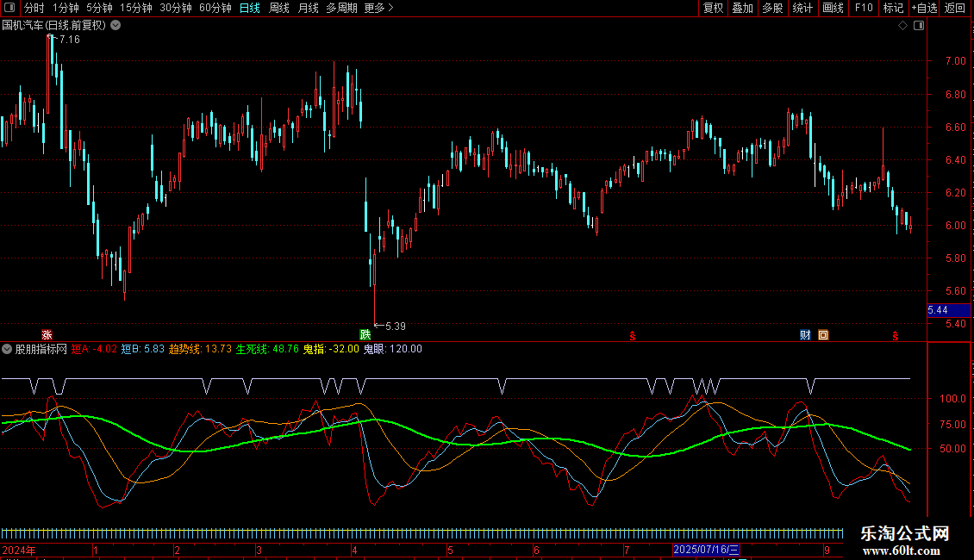Viewport: 974px width, 560px height.
Task: Click the red 涨 marker icon
Action: point(47,335)
